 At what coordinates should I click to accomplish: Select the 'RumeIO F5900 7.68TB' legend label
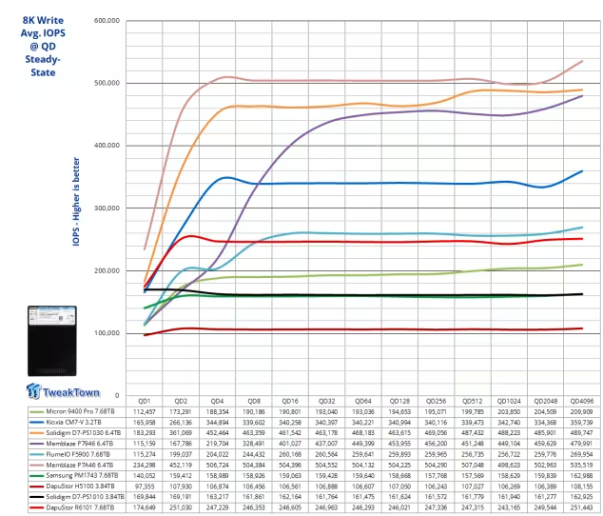[x=78, y=454]
